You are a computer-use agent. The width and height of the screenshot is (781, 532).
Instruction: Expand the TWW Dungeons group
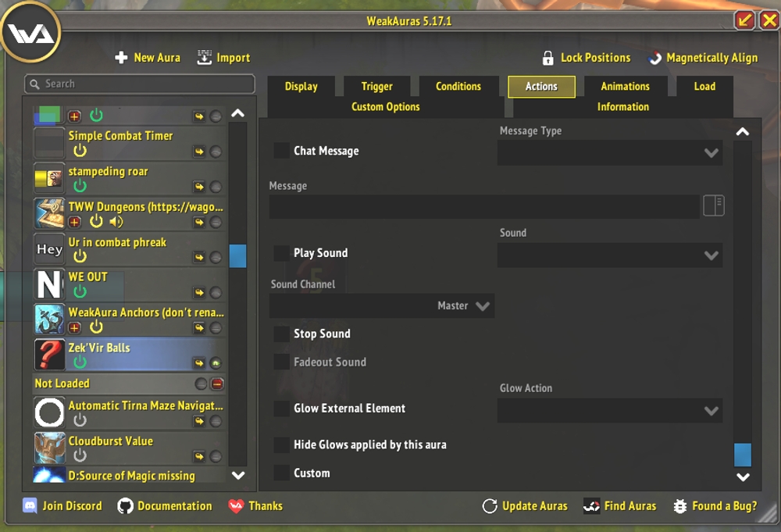pos(74,222)
